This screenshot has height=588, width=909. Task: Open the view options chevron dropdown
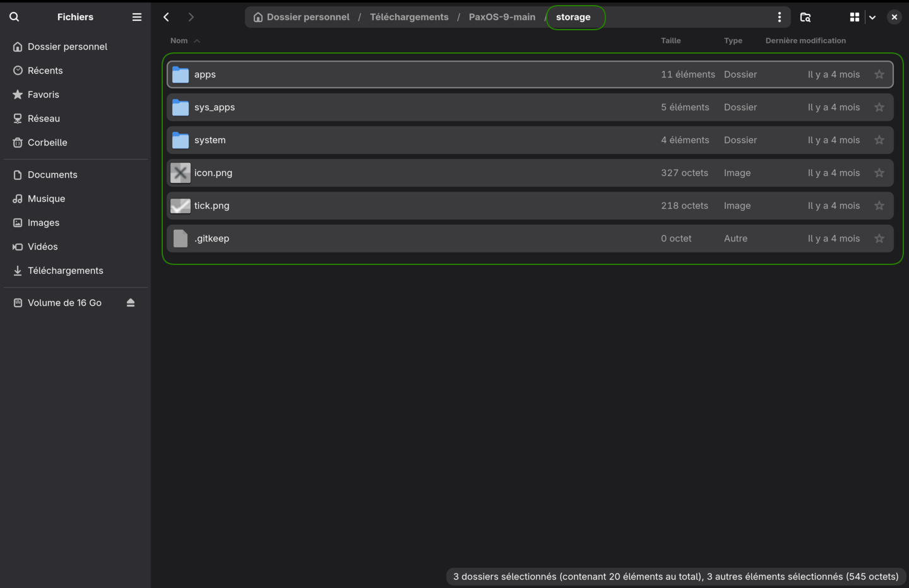(x=872, y=17)
